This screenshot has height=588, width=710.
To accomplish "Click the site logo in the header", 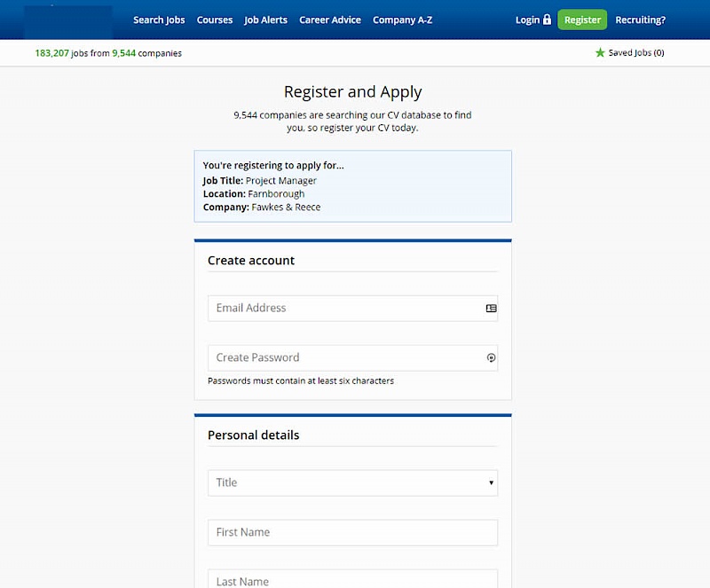I will tap(68, 20).
